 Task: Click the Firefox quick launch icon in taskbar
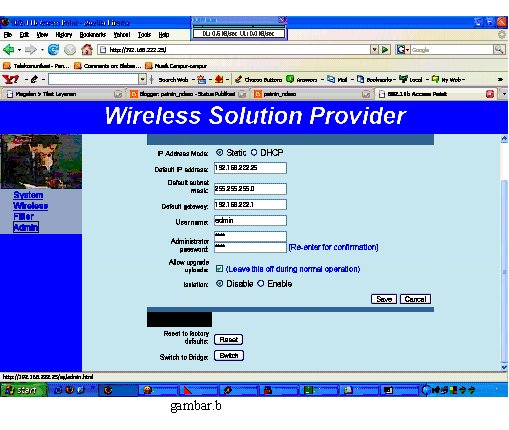coord(69,390)
